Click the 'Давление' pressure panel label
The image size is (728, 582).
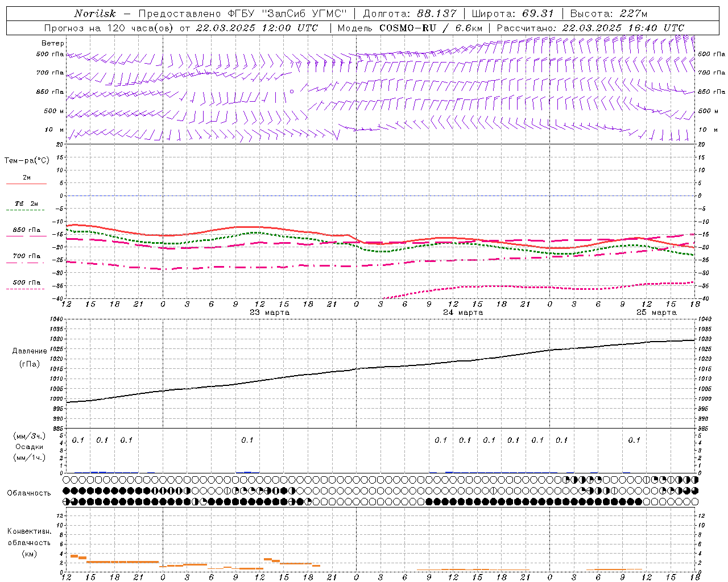tap(30, 351)
